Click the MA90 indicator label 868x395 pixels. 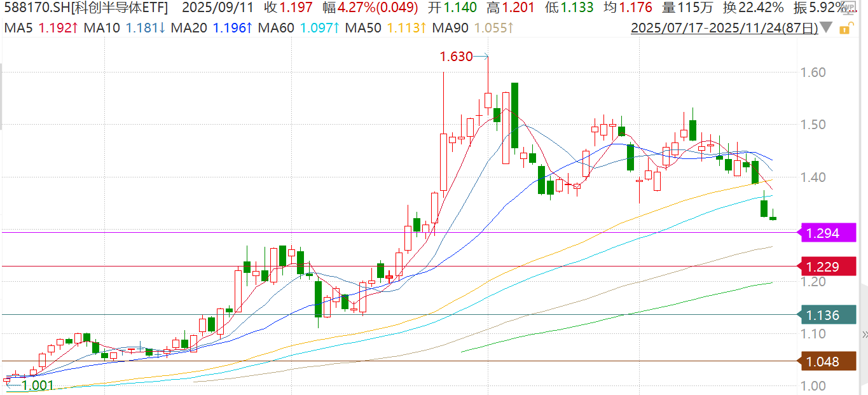coord(450,29)
